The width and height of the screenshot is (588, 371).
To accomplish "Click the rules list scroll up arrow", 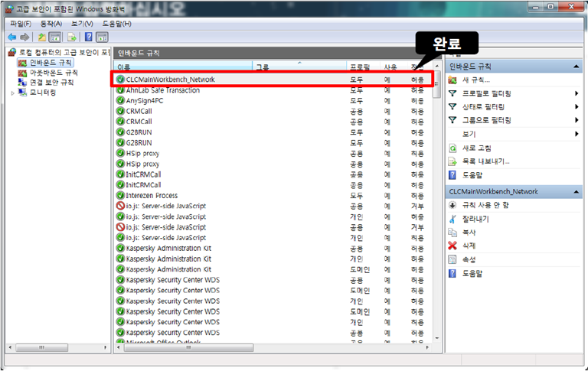I will (437, 66).
